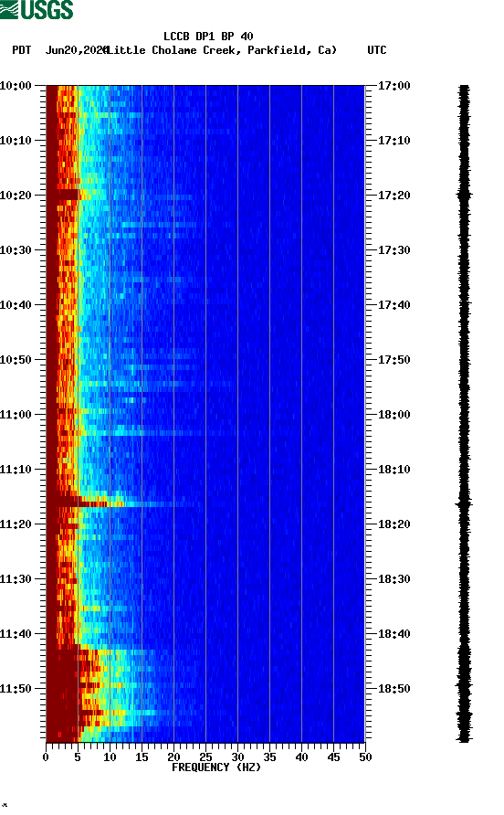Click the 18:50 UTC time label
Image resolution: width=504 pixels, height=815 pixels.
click(x=394, y=689)
